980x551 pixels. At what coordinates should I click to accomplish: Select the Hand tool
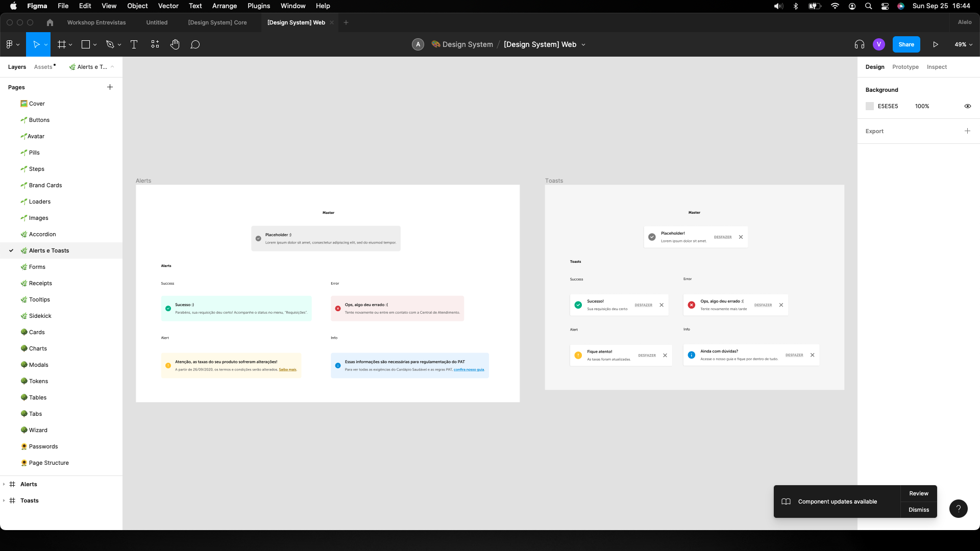(175, 44)
